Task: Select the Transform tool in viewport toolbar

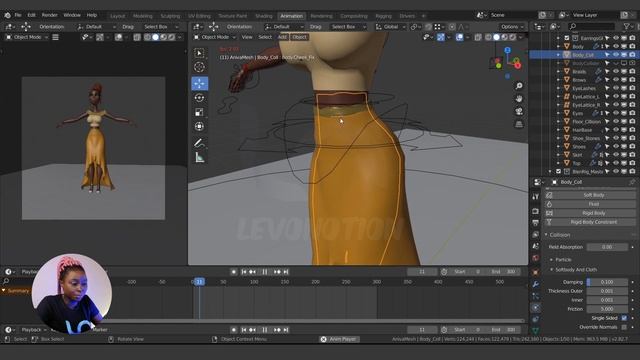Action: point(199,127)
